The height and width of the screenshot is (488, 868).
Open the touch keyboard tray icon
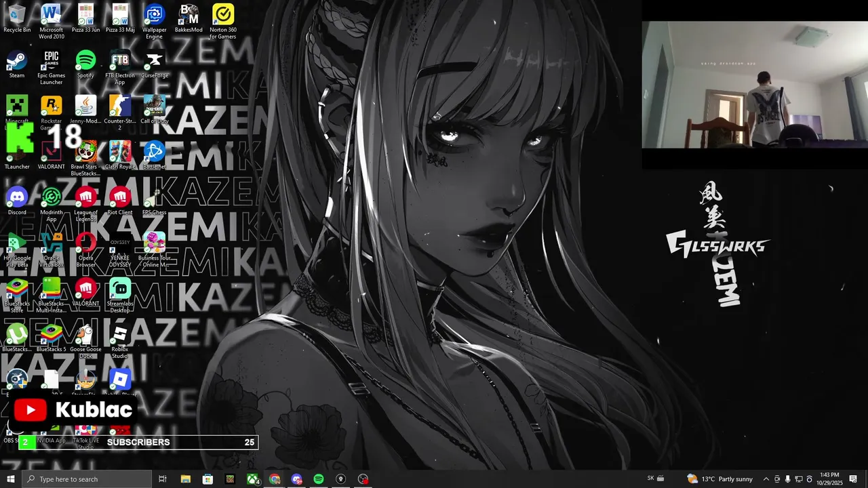point(661,479)
